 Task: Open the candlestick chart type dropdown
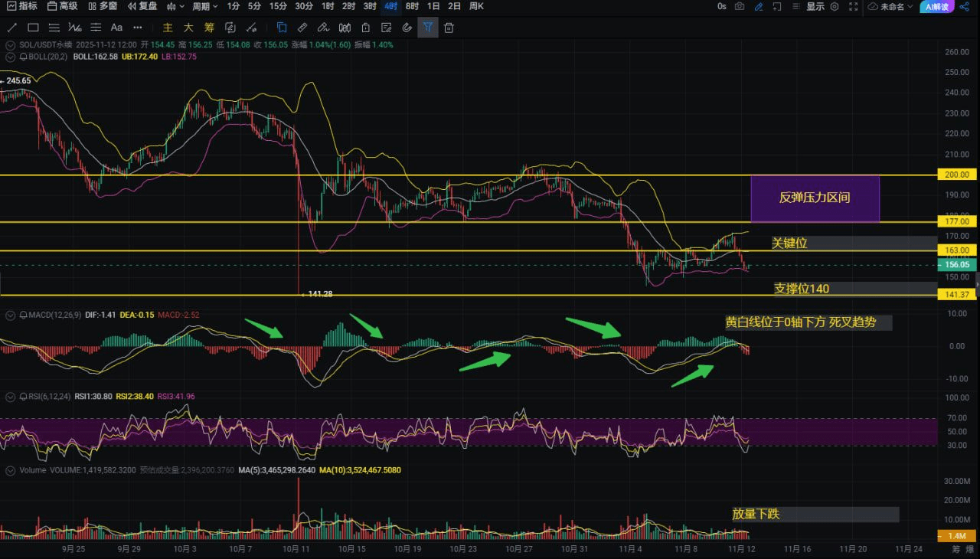click(x=175, y=6)
